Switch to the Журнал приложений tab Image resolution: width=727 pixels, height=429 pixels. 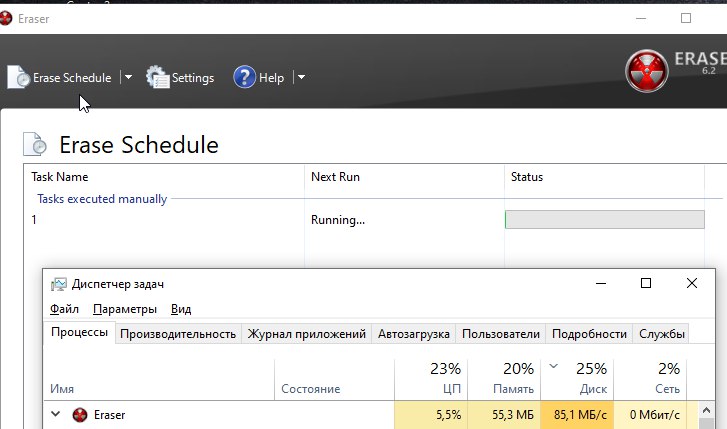[x=306, y=334]
